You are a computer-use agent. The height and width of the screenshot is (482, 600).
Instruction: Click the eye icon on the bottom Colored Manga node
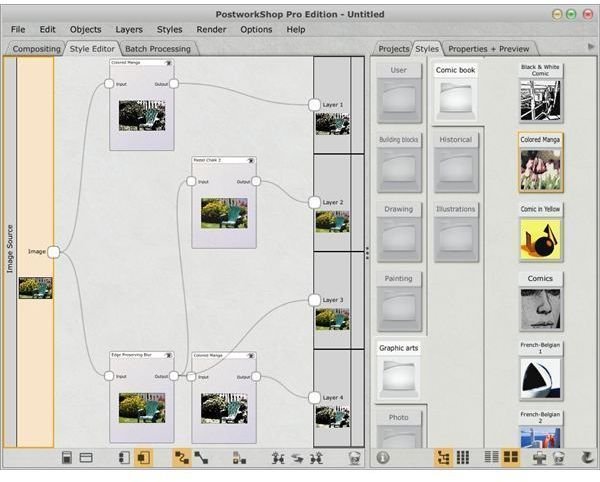[x=251, y=356]
